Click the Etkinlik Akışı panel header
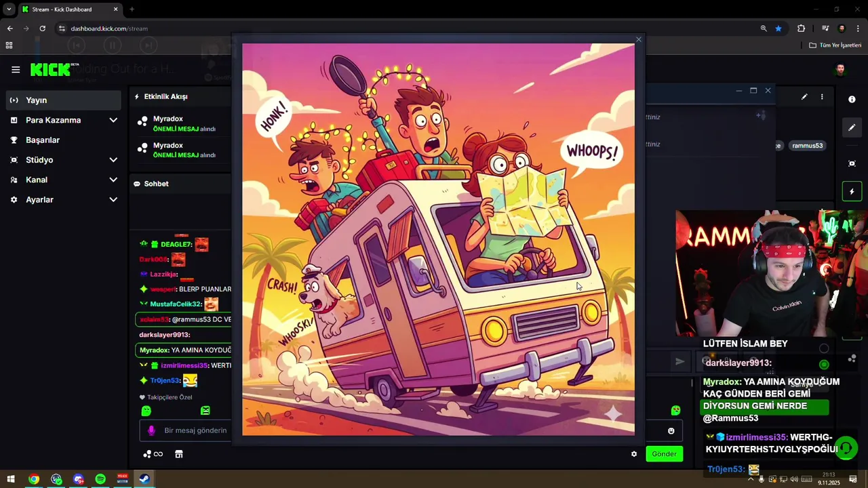The width and height of the screenshot is (868, 488). pos(165,96)
